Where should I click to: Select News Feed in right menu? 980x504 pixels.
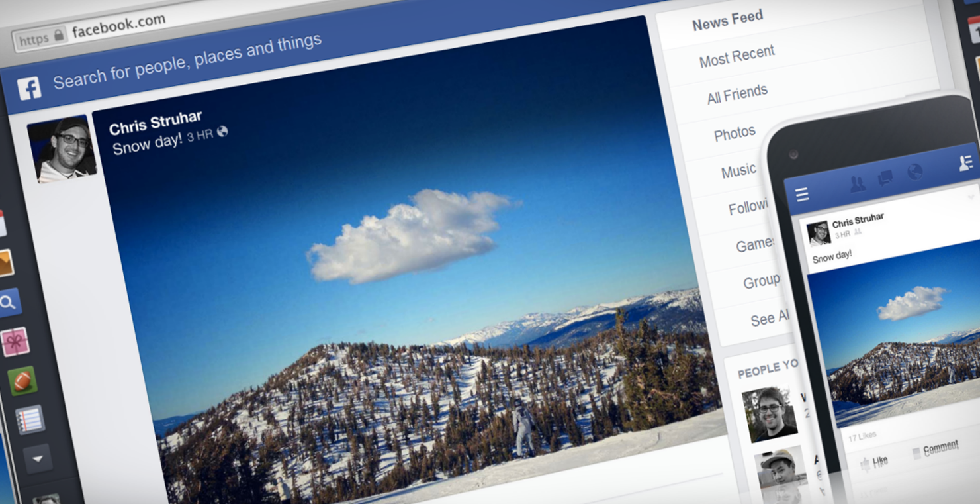pos(727,21)
